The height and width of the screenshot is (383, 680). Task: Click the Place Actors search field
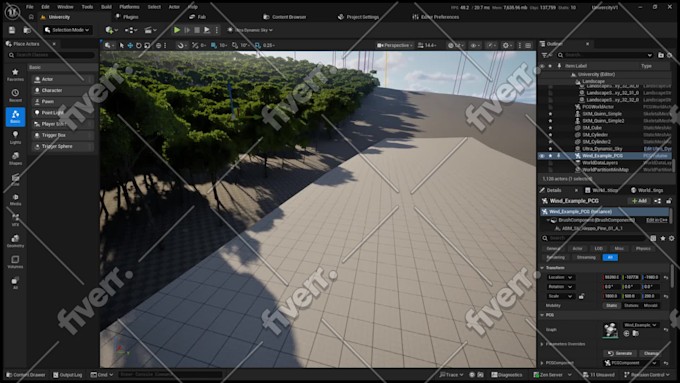pyautogui.click(x=51, y=55)
